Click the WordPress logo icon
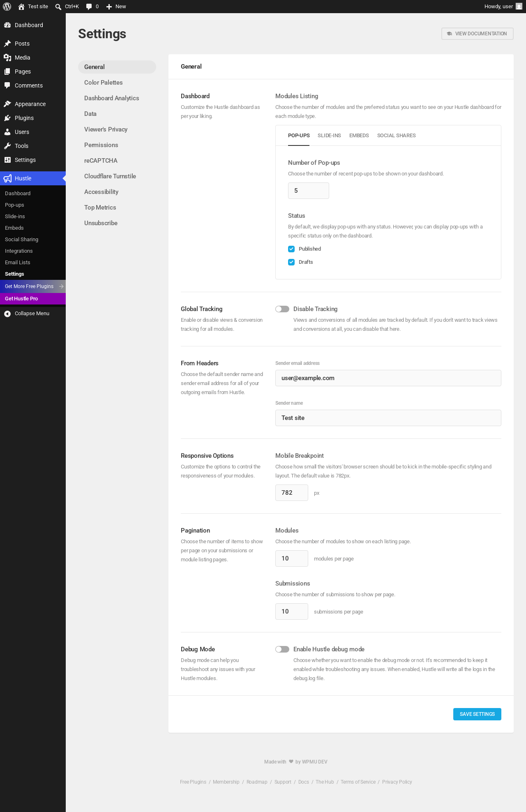The height and width of the screenshot is (812, 526). [7, 7]
